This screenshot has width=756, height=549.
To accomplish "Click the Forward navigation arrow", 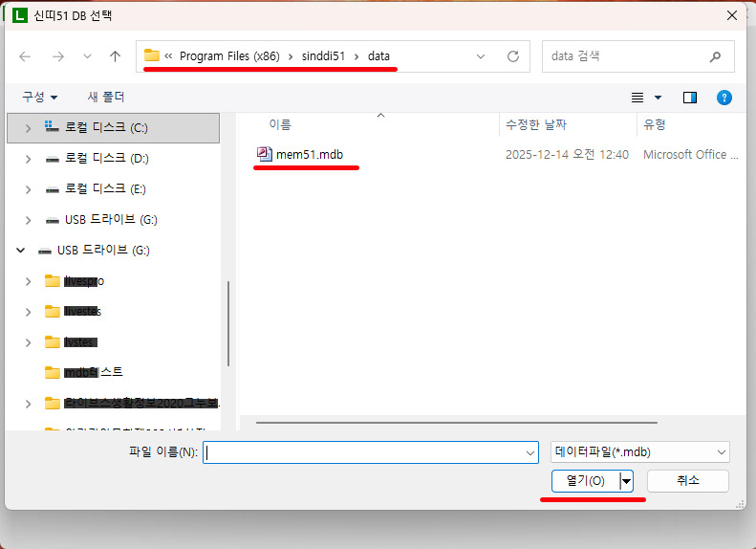I will 56,56.
